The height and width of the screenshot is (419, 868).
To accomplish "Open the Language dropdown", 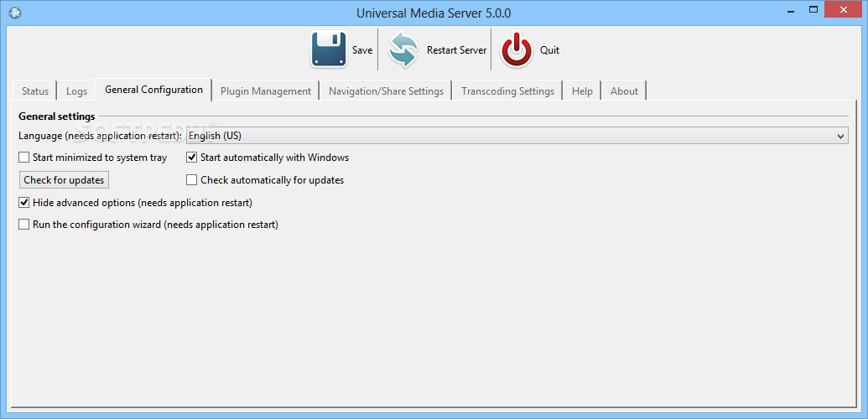I will (517, 136).
